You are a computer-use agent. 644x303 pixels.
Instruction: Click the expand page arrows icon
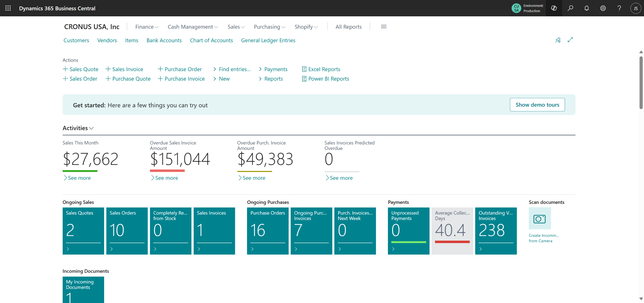(x=570, y=40)
